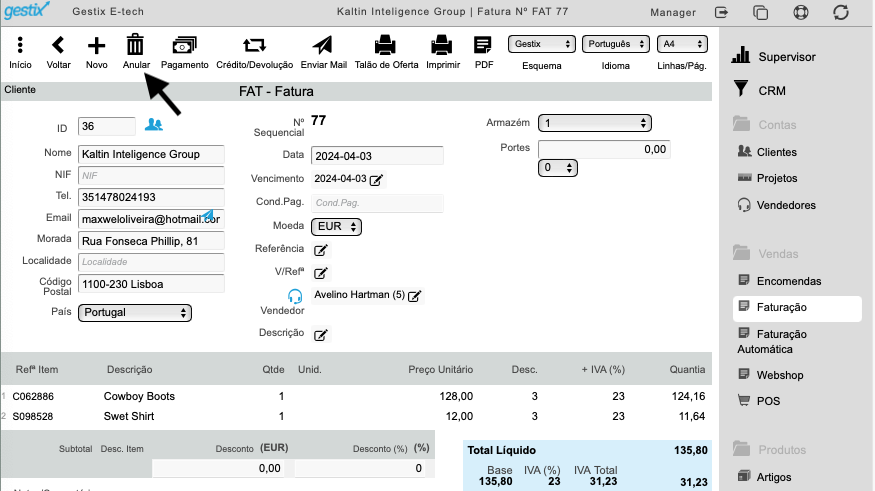Open Vendedores in the sidebar
This screenshot has height=491, width=875.
(x=786, y=205)
